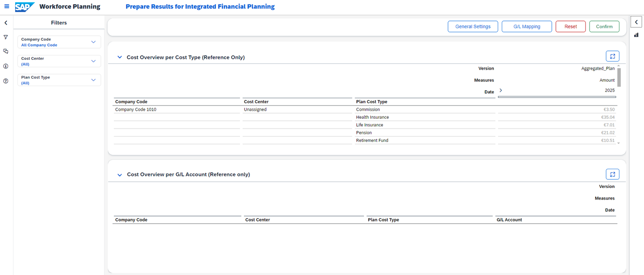Maximize Cost Overview per Cost Type table
This screenshot has width=644, height=275.
(613, 56)
